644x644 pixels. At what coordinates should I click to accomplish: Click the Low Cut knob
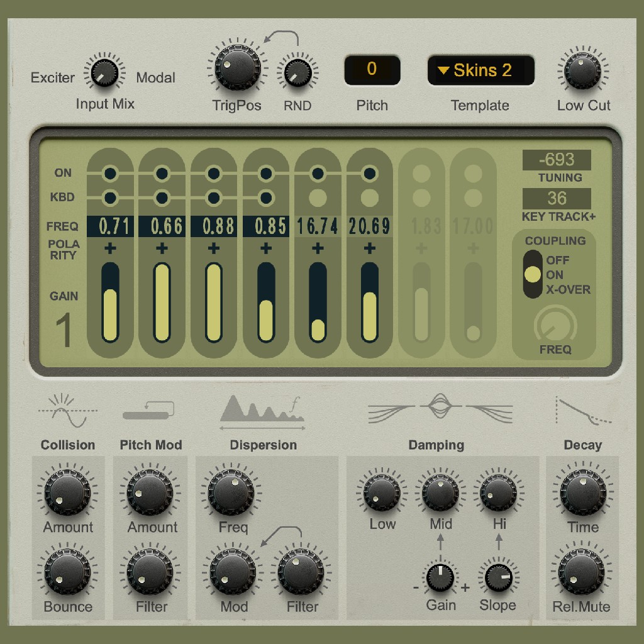point(582,71)
